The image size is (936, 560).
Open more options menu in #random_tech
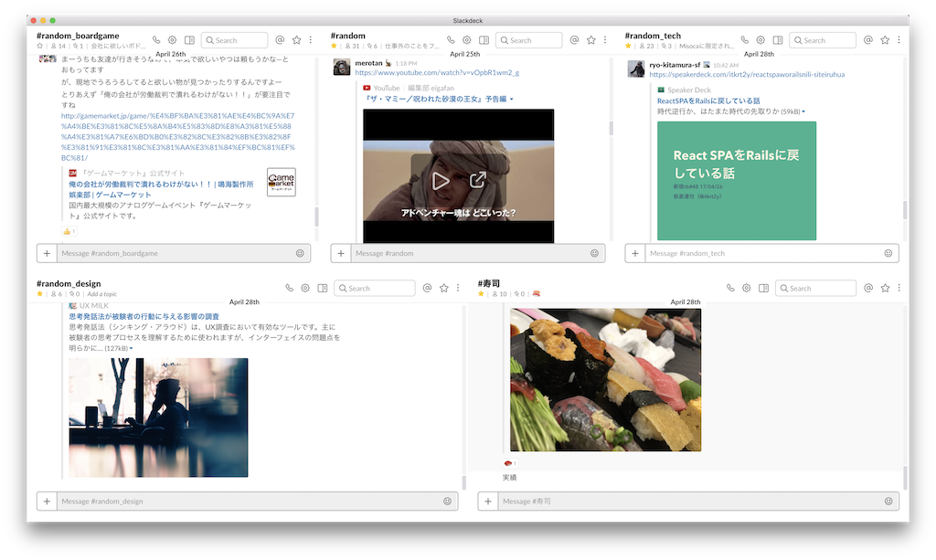point(899,40)
